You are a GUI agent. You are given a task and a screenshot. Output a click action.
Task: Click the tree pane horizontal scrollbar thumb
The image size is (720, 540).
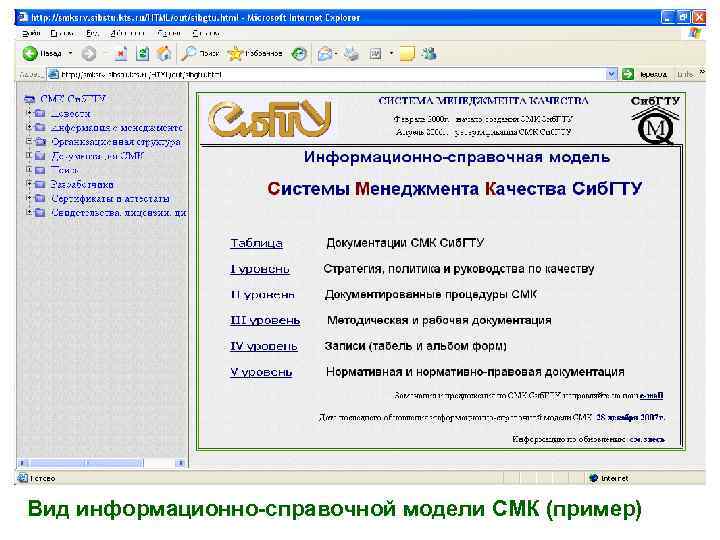(86, 463)
